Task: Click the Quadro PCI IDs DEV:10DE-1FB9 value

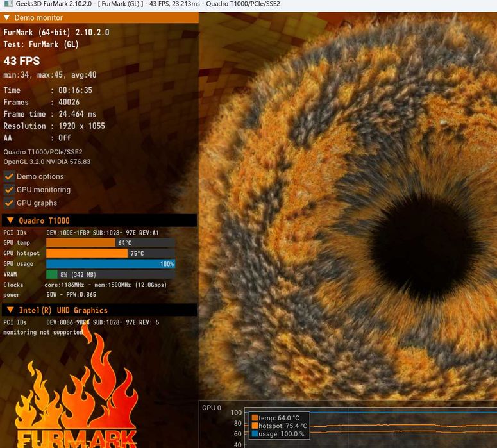Action: (103, 233)
